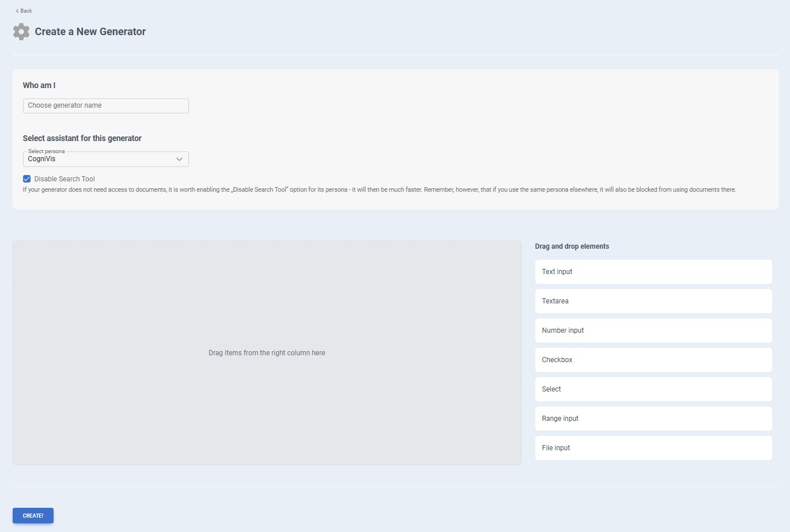Select the Text input element
790x532 pixels.
click(x=653, y=272)
